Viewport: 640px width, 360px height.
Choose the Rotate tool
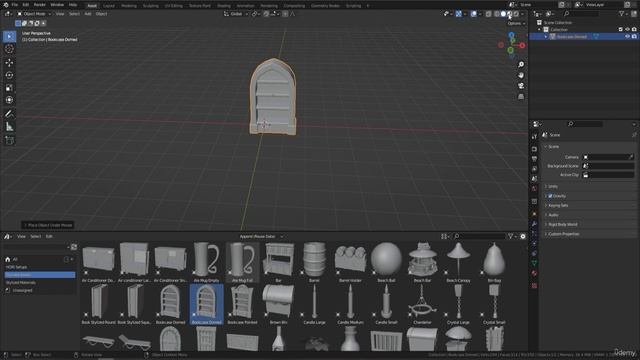[9, 75]
